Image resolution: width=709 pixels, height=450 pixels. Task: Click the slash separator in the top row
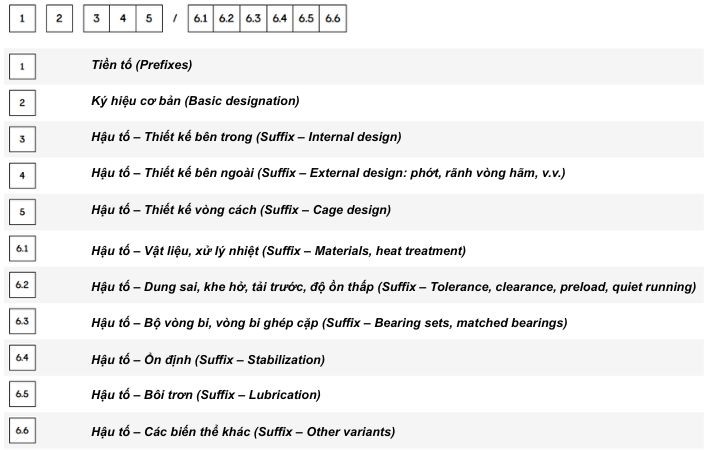coord(174,20)
